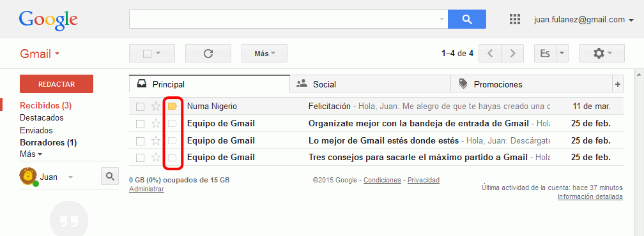The image size is (644, 236).
Task: Search chat contacts with sidebar magnifier
Action: tap(110, 176)
